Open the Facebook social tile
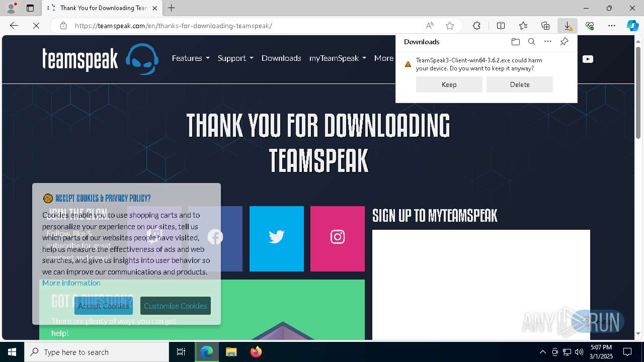 (215, 239)
